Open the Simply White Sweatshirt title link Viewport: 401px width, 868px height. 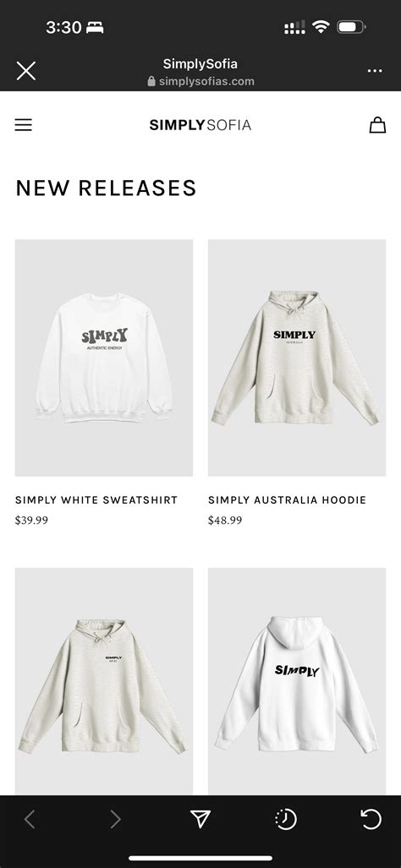[96, 500]
